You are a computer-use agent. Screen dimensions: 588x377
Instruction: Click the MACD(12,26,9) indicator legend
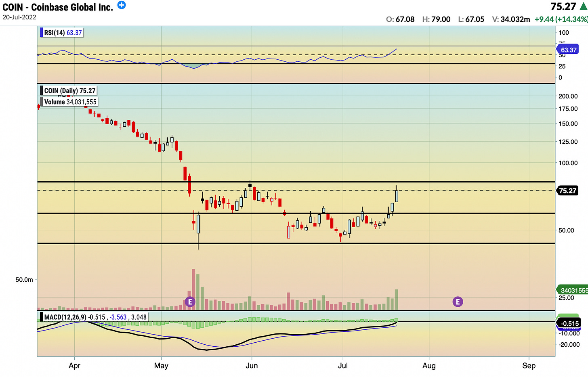coord(94,317)
